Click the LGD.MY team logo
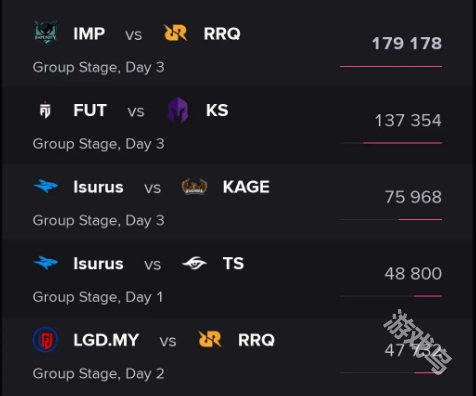476x396 pixels. 45,340
